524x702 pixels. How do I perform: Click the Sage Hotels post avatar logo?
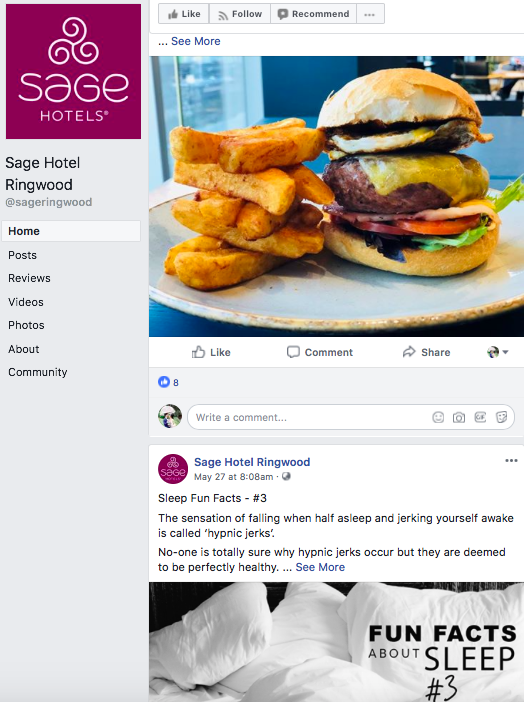(x=173, y=469)
